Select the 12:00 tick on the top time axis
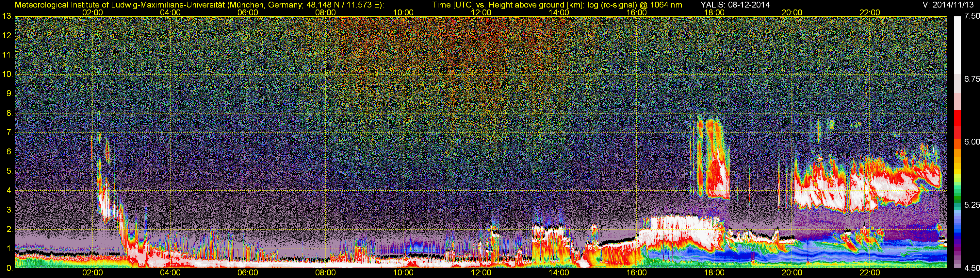 pyautogui.click(x=481, y=12)
